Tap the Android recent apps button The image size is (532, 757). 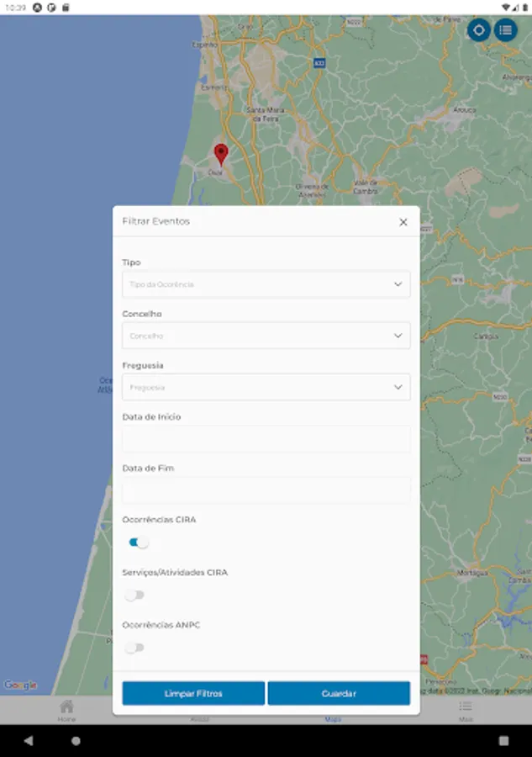(503, 740)
